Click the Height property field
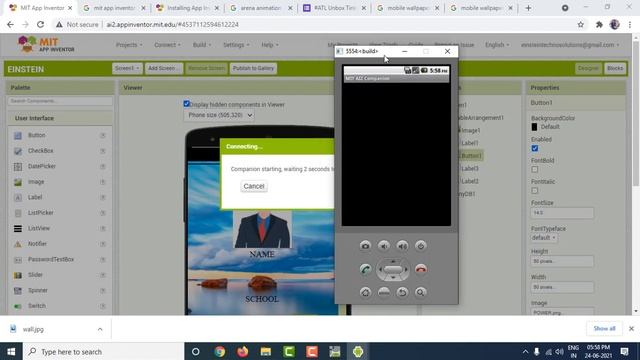The width and height of the screenshot is (640, 360). pos(562,261)
